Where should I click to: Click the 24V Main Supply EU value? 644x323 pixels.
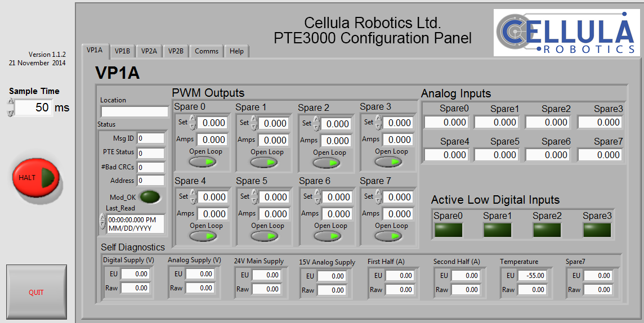point(267,275)
